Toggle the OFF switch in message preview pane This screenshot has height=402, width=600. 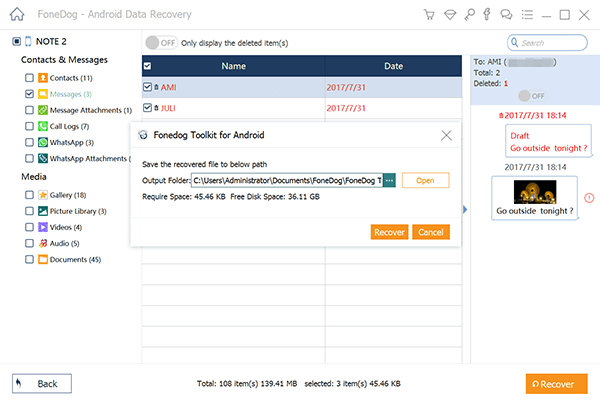coord(532,96)
